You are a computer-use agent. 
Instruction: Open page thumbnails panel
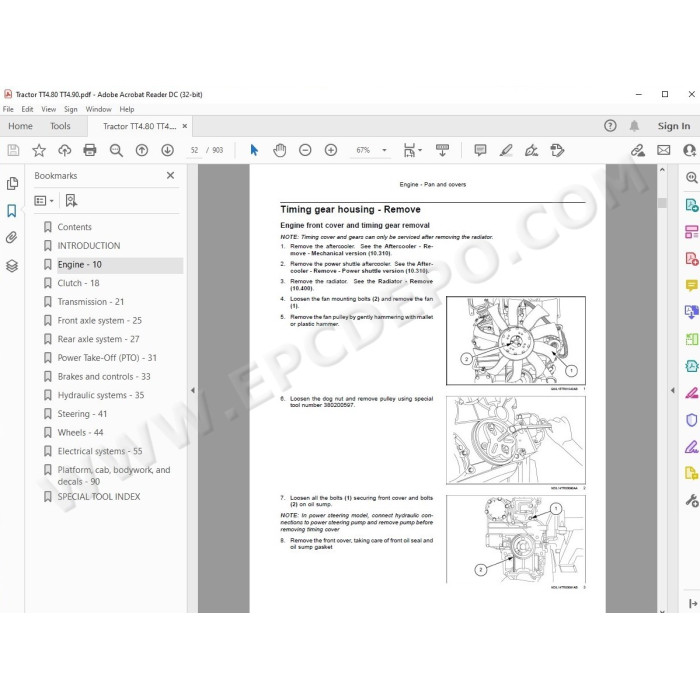(x=12, y=183)
